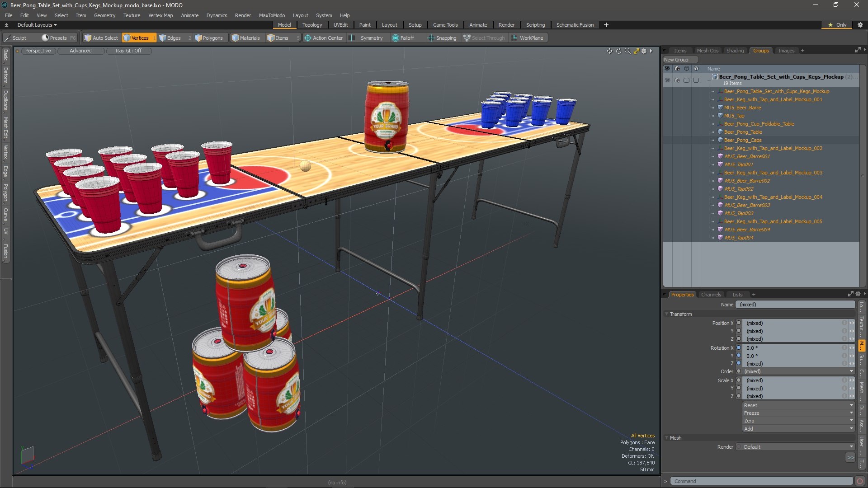This screenshot has width=868, height=488.
Task: Toggle Position X keyframe circle
Action: (x=739, y=323)
